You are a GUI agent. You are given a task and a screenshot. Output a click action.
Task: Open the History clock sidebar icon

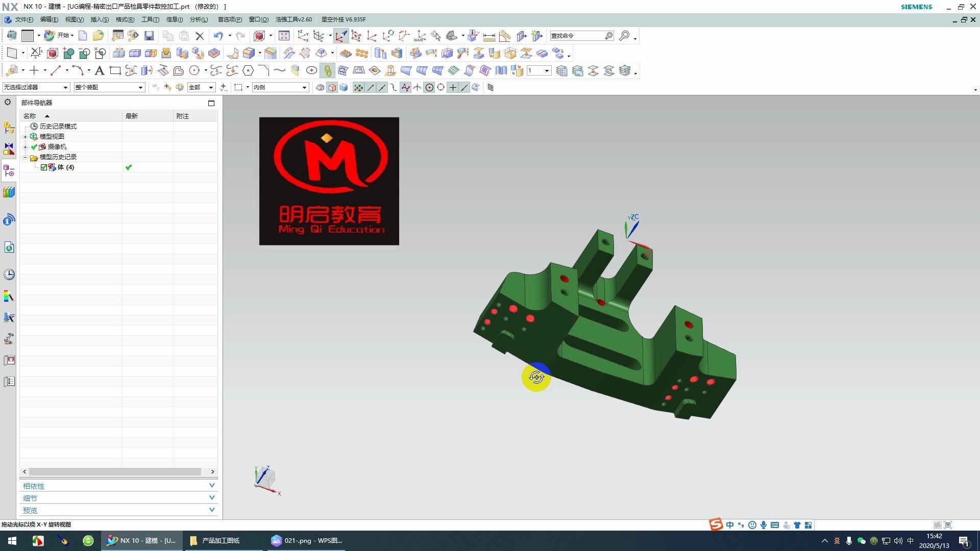pyautogui.click(x=9, y=274)
